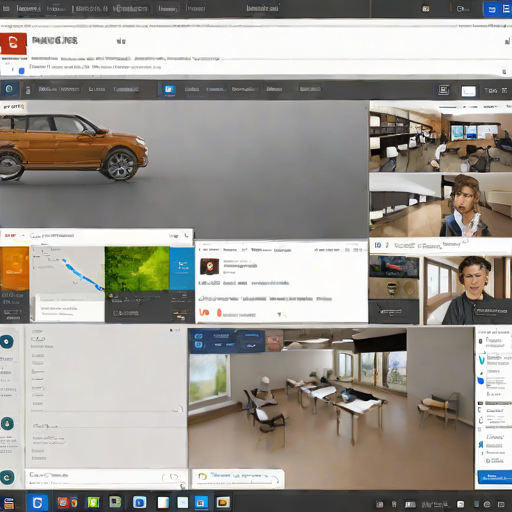512x512 pixels.
Task: Open the bright green taskbar app
Action: coord(93,502)
